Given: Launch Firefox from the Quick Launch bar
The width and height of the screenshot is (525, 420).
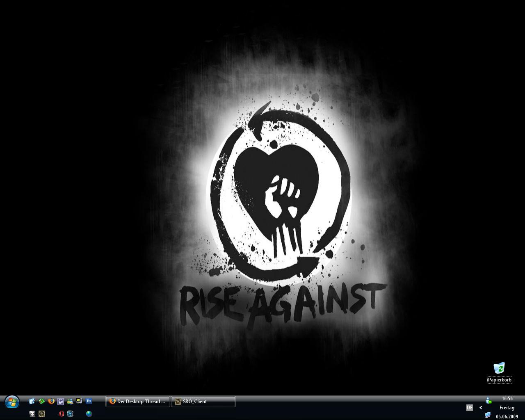Looking at the screenshot, I should (51, 401).
